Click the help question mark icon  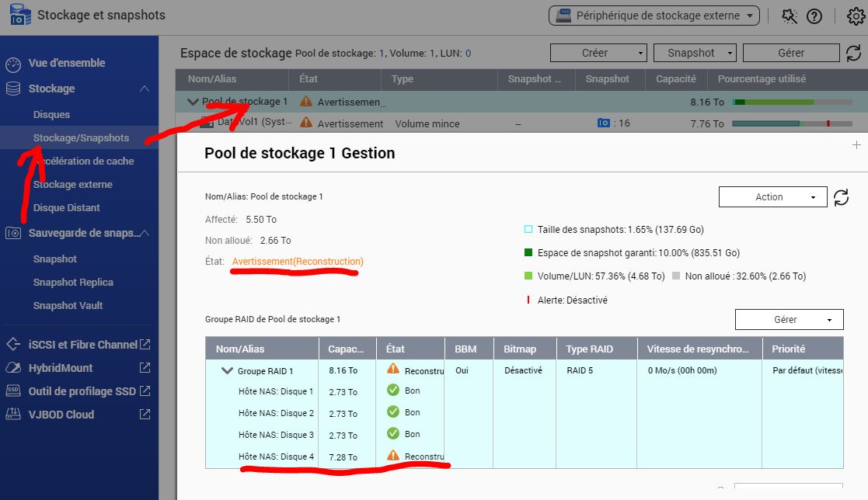(814, 16)
